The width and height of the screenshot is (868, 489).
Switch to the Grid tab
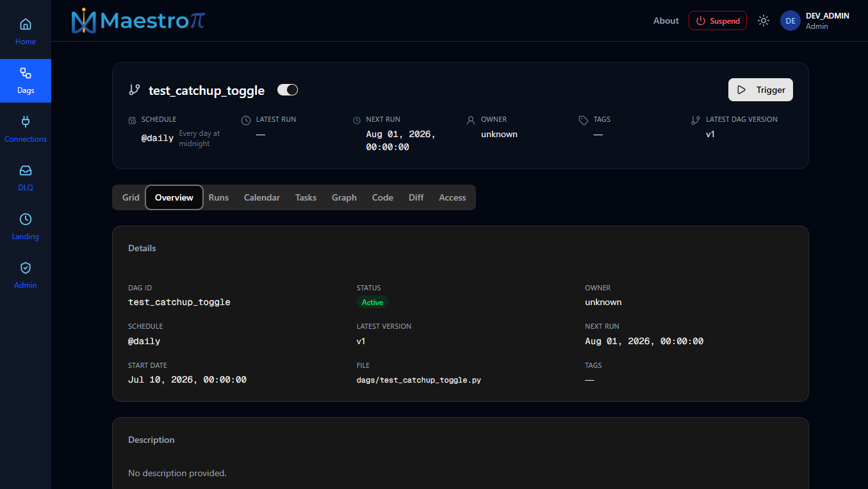click(x=131, y=197)
